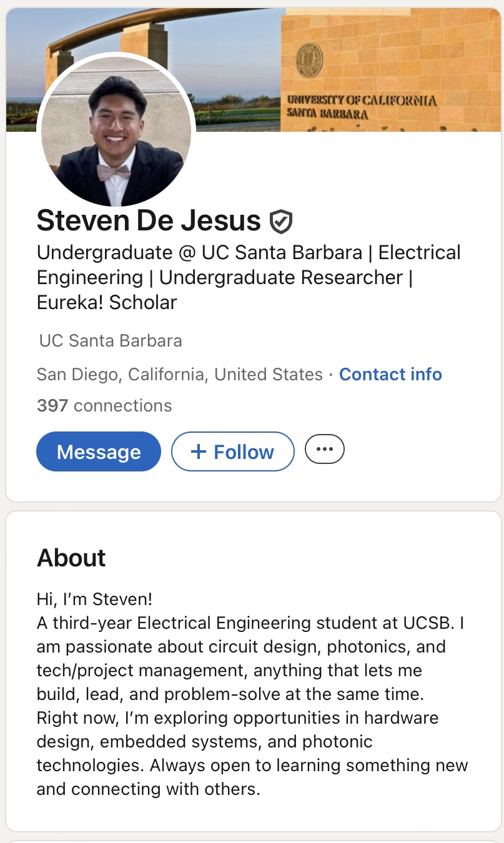Image resolution: width=504 pixels, height=843 pixels.
Task: View the 397 connections list
Action: [x=104, y=405]
